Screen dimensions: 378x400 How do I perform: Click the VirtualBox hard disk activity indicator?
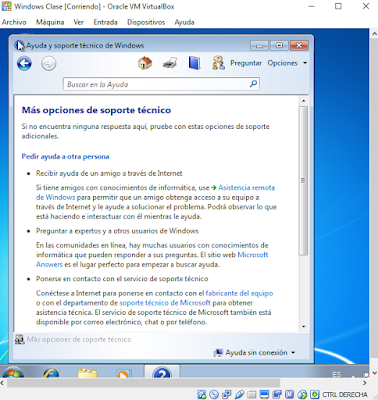point(201,395)
